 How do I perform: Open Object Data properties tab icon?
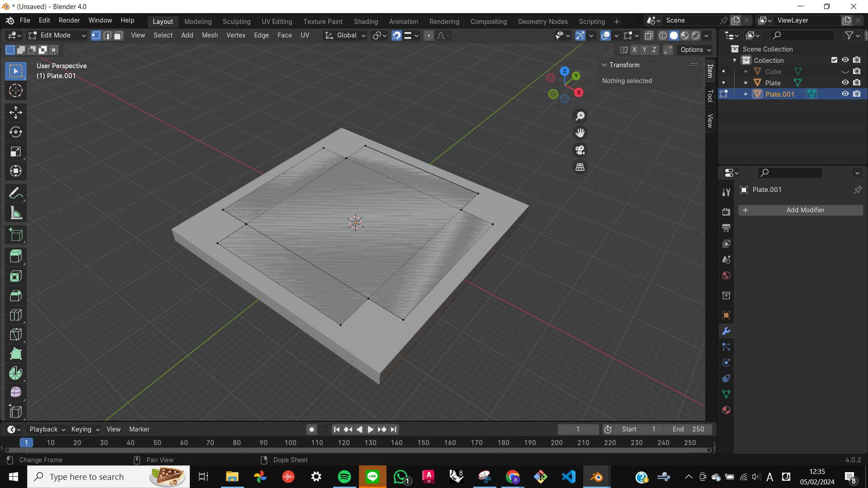click(x=726, y=394)
